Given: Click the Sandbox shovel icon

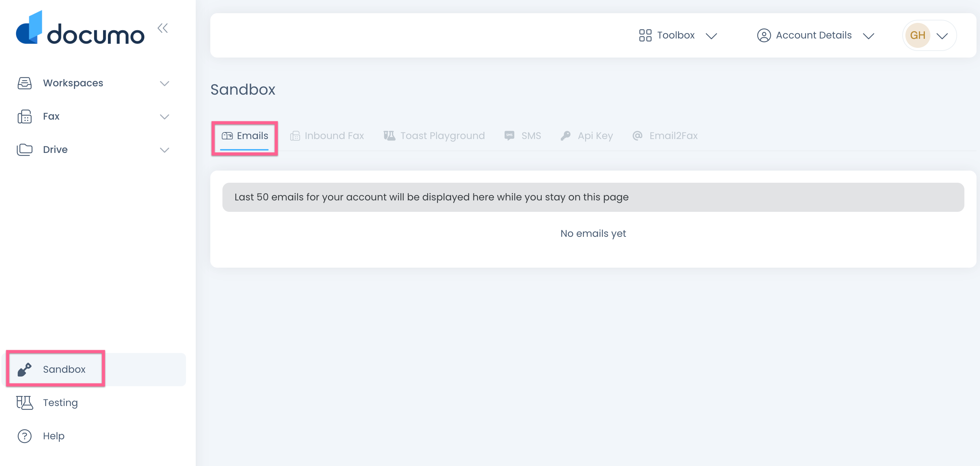Looking at the screenshot, I should coord(25,369).
